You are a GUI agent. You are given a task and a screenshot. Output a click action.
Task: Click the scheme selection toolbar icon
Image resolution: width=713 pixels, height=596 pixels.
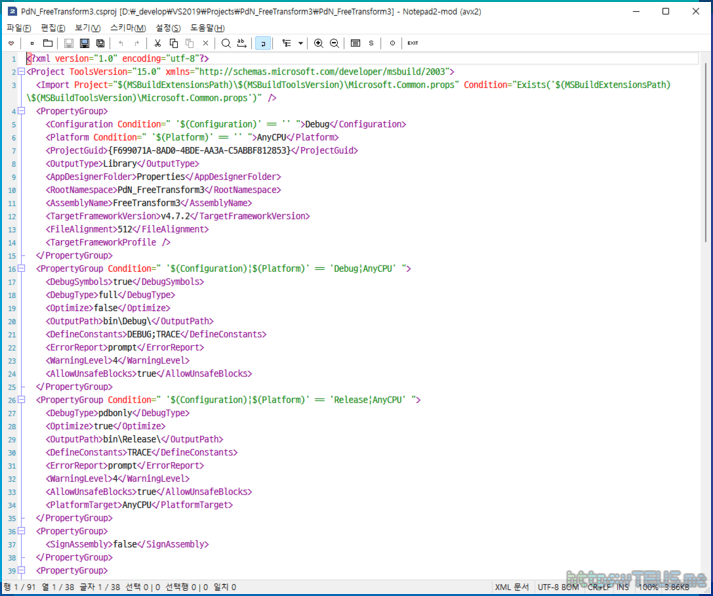pos(356,43)
